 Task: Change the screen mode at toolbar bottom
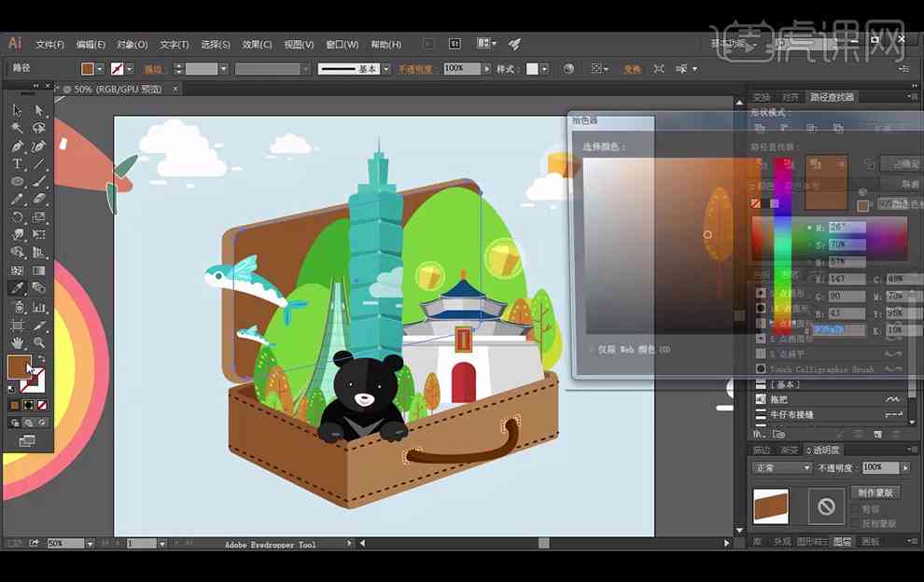(26, 441)
